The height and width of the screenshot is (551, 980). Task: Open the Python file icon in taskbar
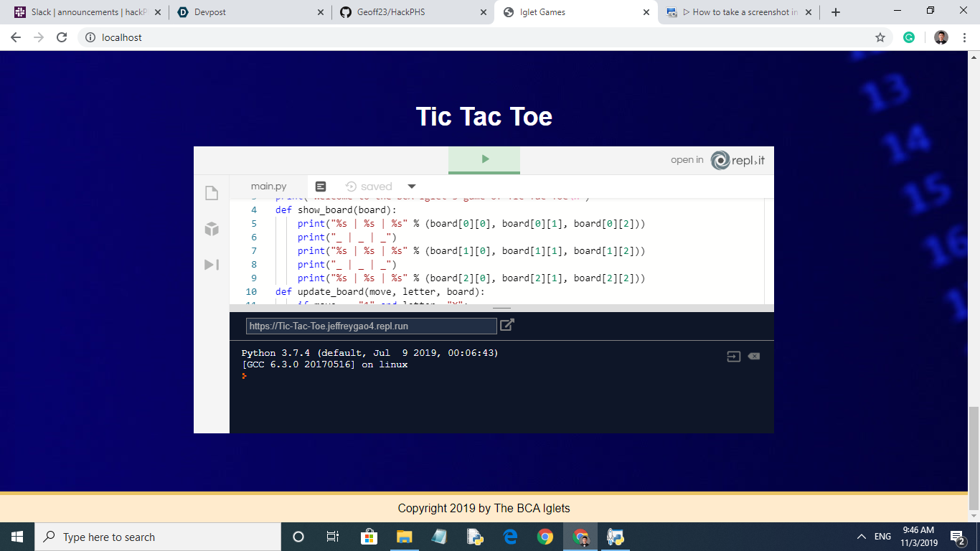[474, 537]
